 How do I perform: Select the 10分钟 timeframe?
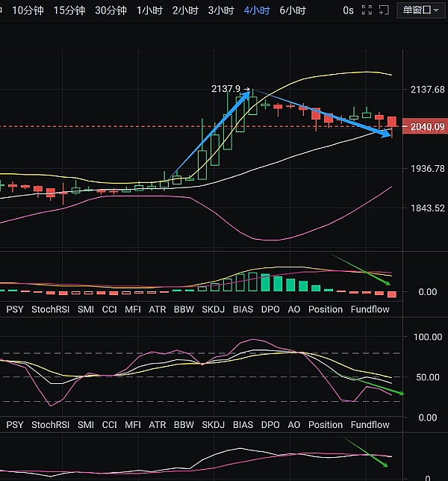(x=28, y=10)
